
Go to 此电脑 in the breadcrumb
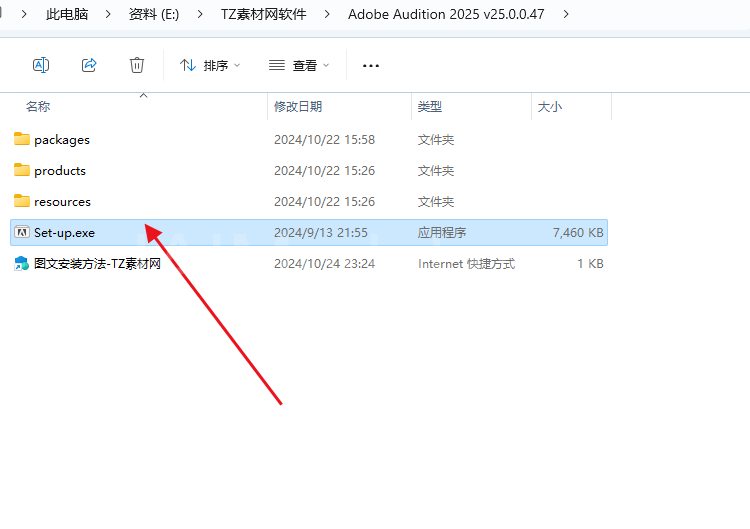pos(67,14)
